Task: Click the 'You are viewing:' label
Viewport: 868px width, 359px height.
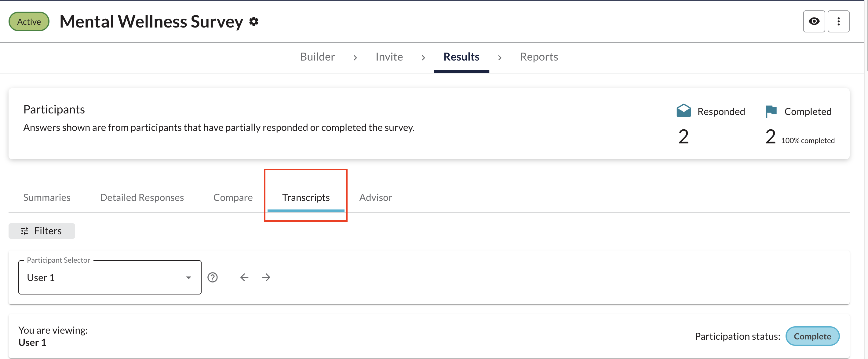Action: pos(53,330)
